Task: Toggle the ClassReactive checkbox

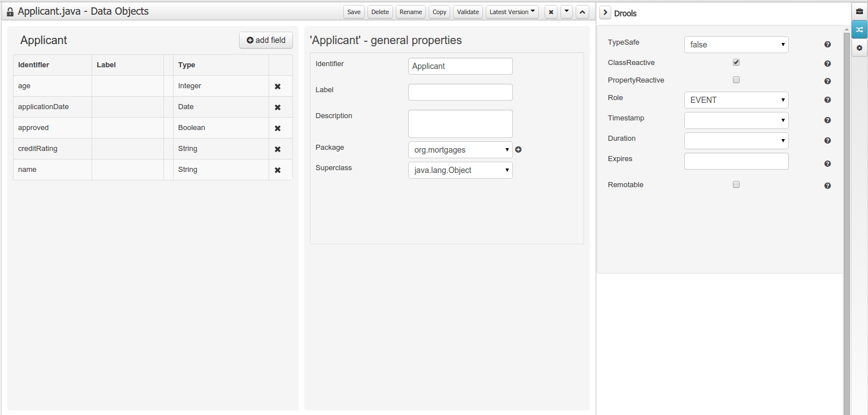Action: [x=736, y=62]
